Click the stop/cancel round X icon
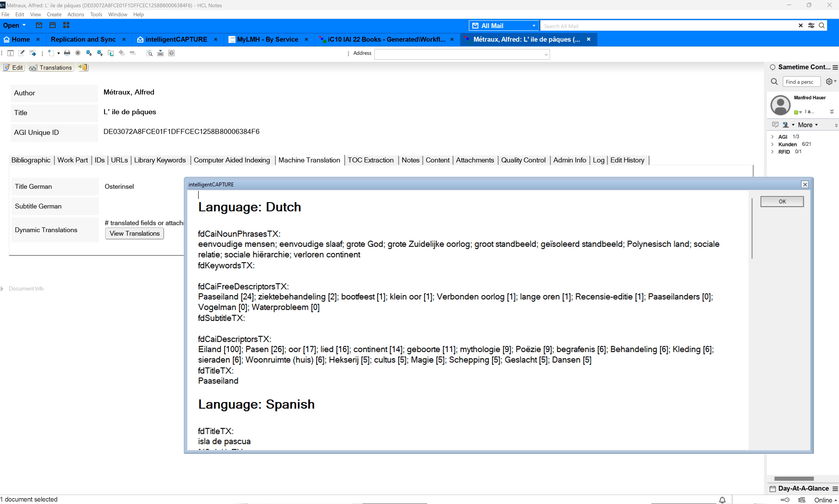Image resolution: width=839 pixels, height=504 pixels. 78,53
